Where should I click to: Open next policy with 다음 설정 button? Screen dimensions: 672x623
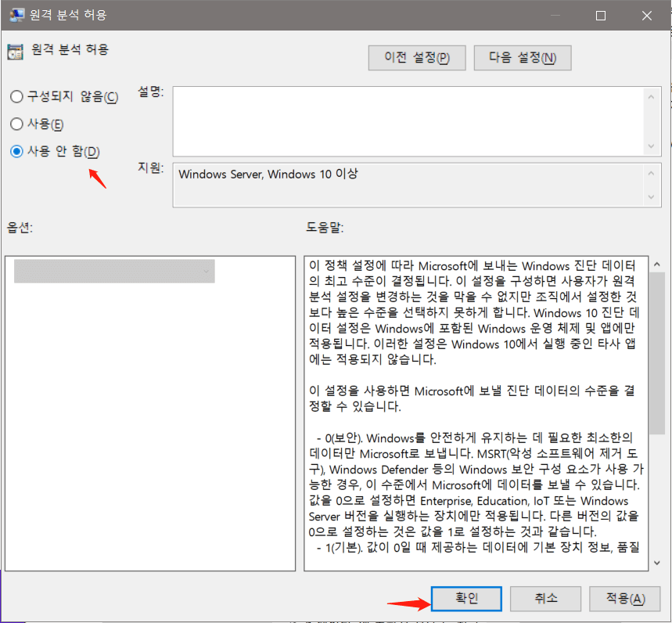[522, 57]
